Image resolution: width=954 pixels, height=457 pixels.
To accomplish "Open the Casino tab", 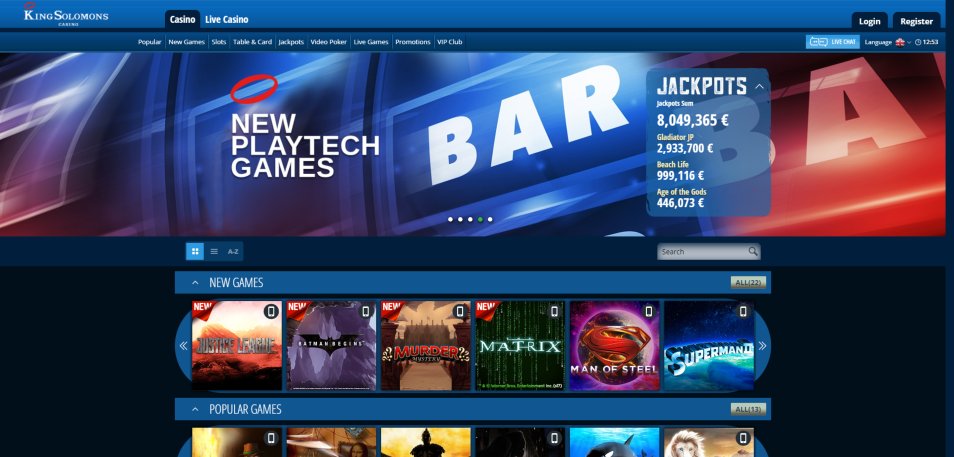I will tap(182, 19).
